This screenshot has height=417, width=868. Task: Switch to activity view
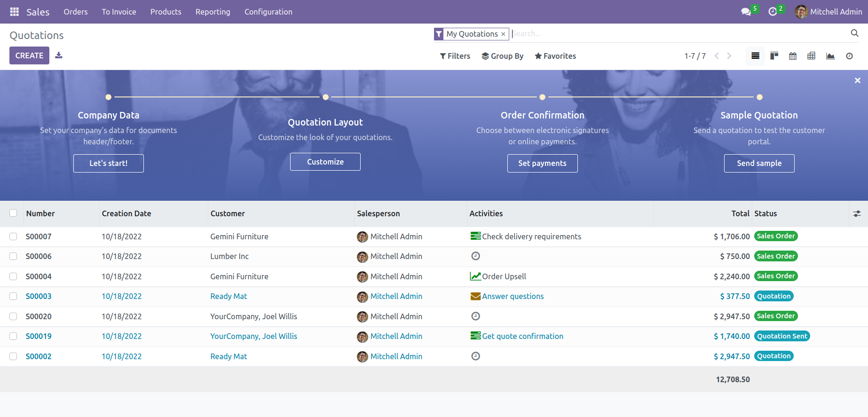click(x=849, y=56)
